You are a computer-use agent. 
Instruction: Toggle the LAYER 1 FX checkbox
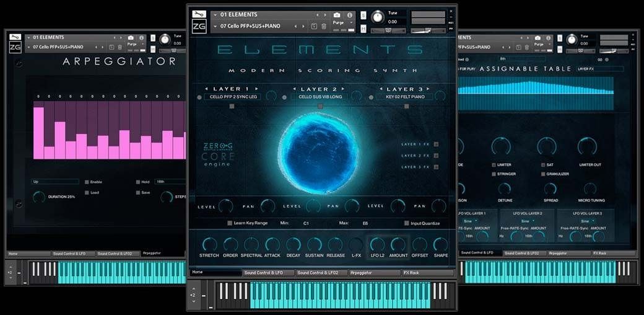(x=436, y=144)
